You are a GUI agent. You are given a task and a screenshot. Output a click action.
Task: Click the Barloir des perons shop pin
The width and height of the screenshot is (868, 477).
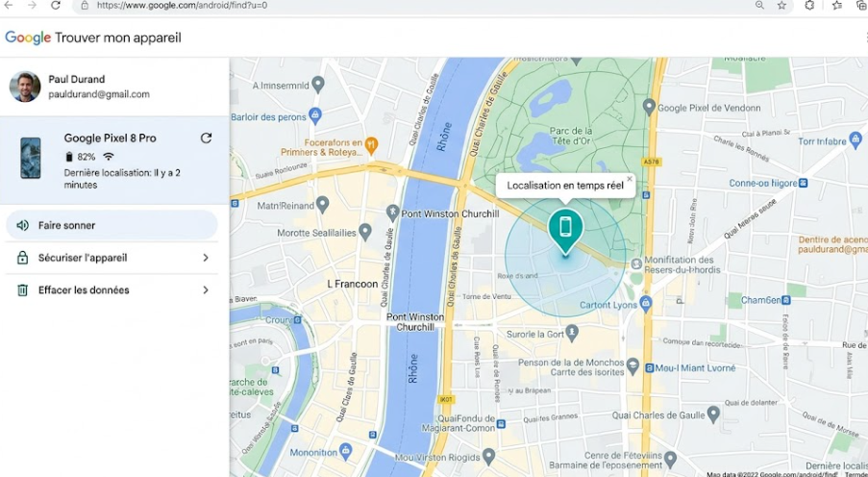pyautogui.click(x=315, y=115)
